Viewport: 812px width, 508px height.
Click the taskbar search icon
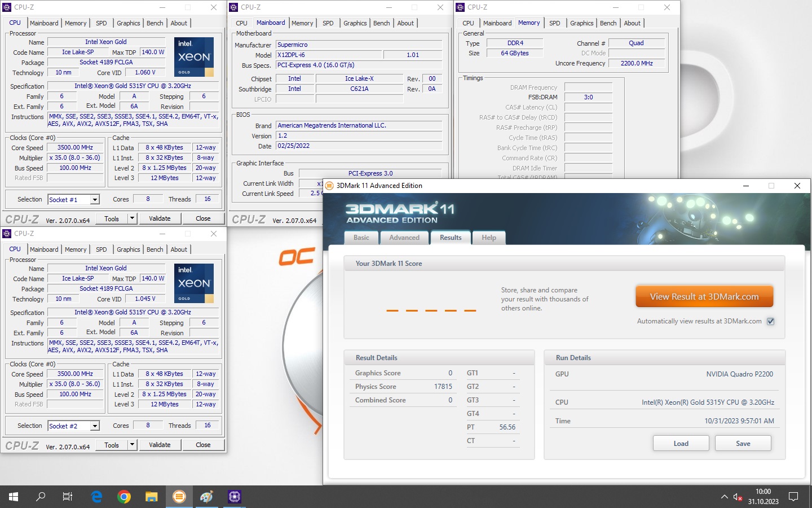[x=41, y=497]
